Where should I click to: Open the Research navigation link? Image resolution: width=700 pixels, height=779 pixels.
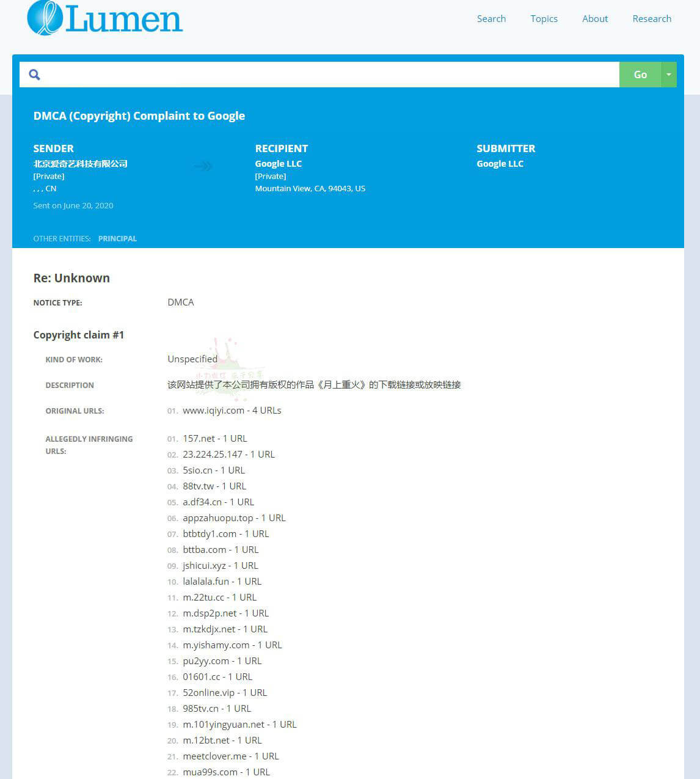click(652, 19)
